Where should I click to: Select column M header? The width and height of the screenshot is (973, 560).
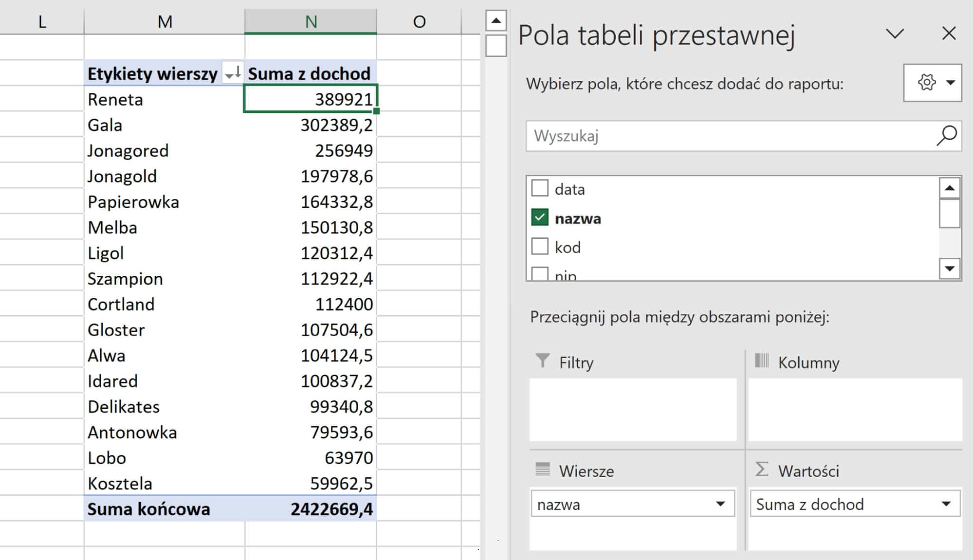pos(165,22)
